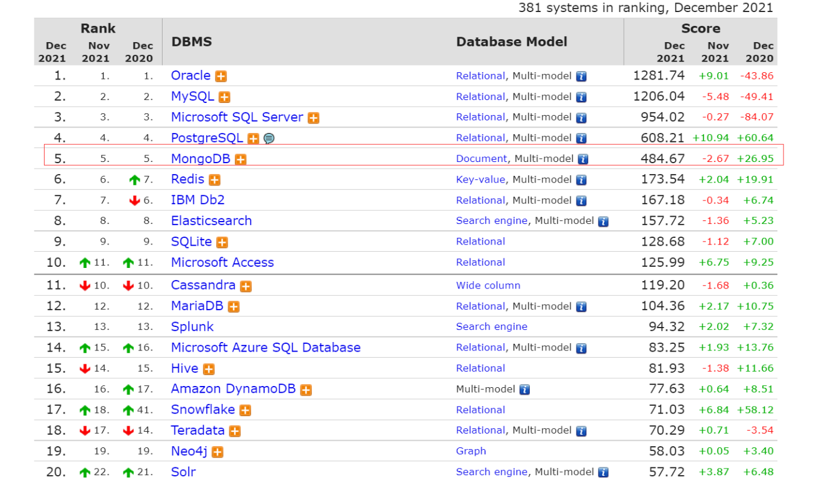Open the Snowflake link
The width and height of the screenshot is (828, 504).
tap(203, 409)
